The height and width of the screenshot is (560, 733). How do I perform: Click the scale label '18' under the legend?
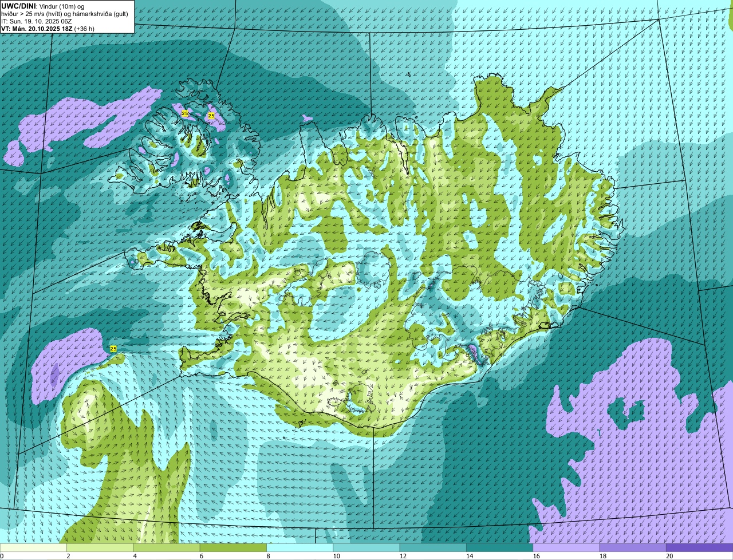tap(603, 556)
